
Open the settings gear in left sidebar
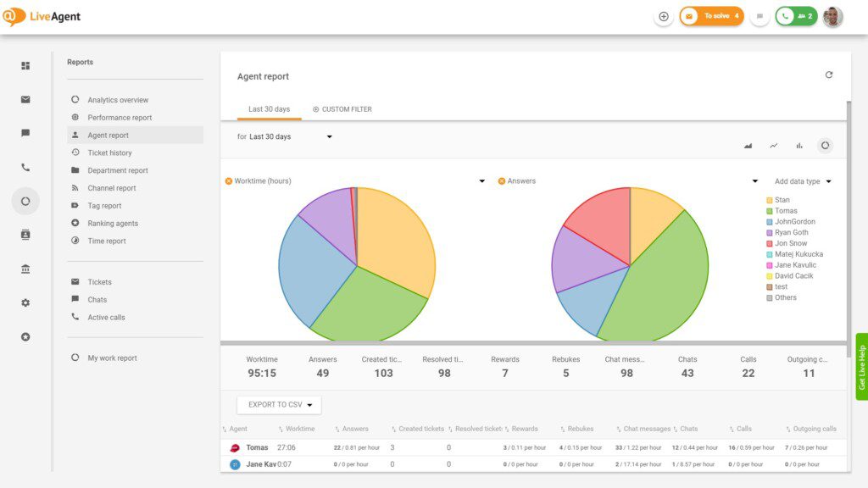tap(25, 302)
